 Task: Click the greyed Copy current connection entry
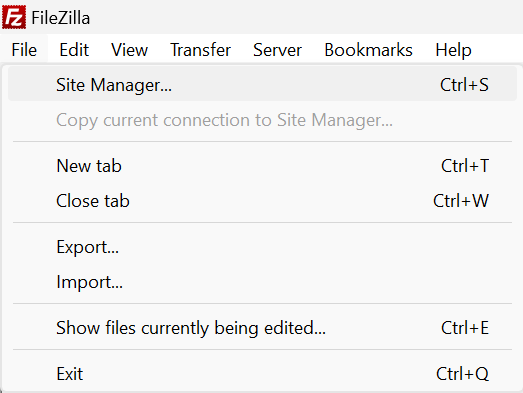coord(262,120)
